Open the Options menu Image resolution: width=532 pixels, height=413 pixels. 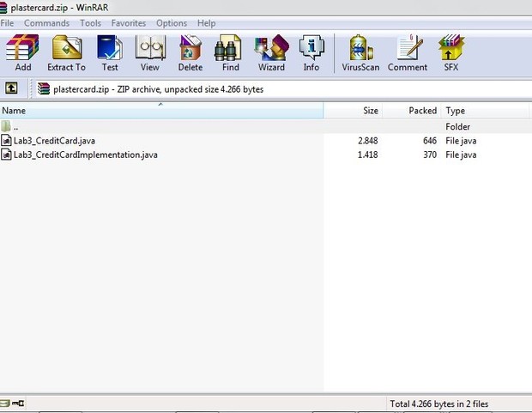click(172, 23)
